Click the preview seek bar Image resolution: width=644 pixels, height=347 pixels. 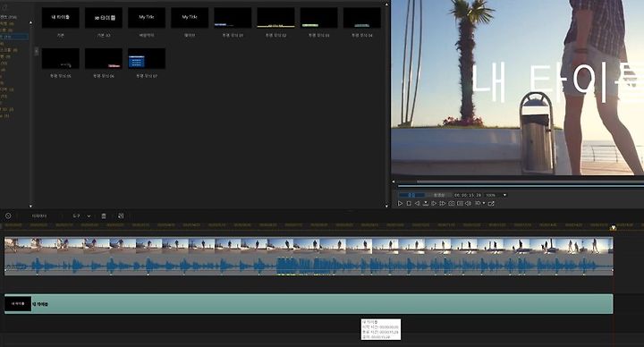(521, 186)
